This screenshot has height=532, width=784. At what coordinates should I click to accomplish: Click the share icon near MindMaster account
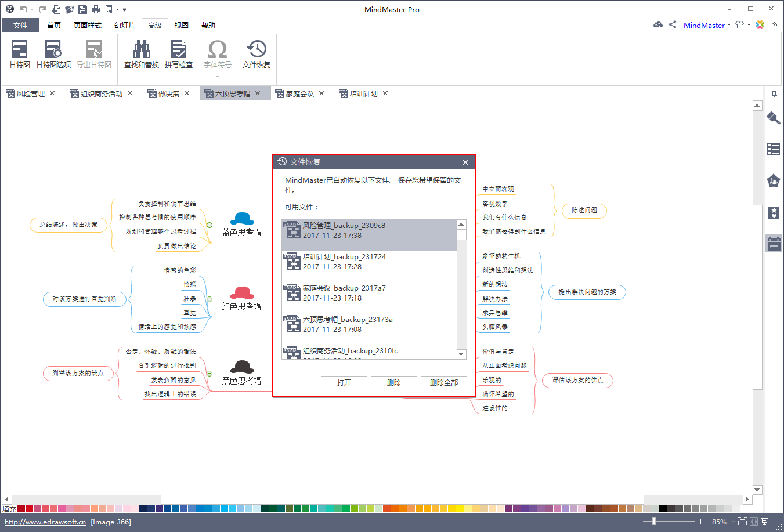[x=673, y=25]
